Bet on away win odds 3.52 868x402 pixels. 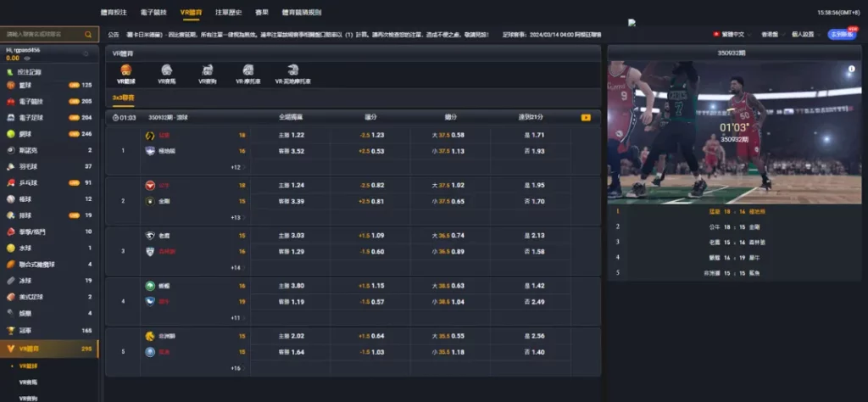(x=291, y=151)
